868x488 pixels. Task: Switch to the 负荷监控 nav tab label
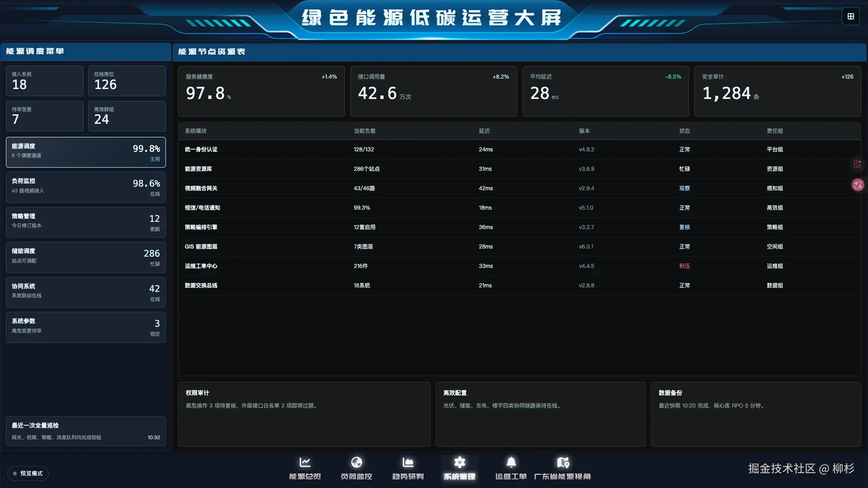(x=357, y=477)
